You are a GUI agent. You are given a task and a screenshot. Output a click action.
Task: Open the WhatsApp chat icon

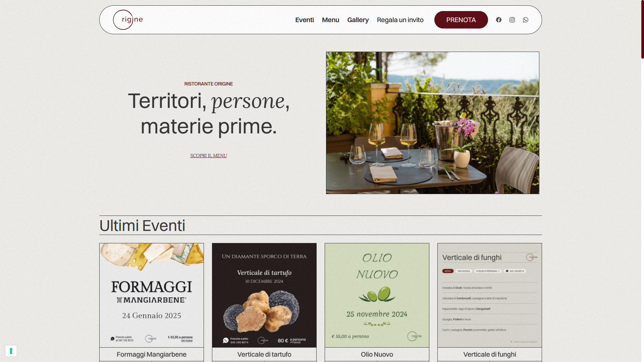pos(526,20)
